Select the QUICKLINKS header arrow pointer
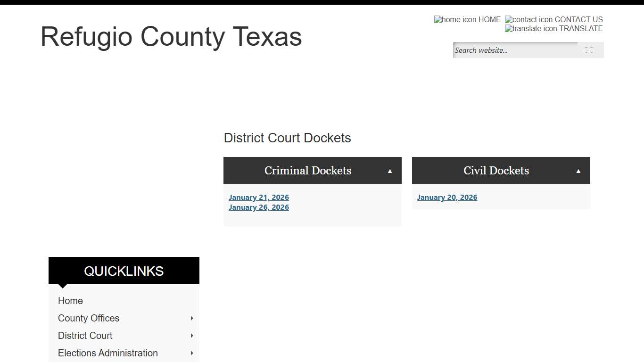Viewport: 644px width, 362px height. [x=63, y=285]
